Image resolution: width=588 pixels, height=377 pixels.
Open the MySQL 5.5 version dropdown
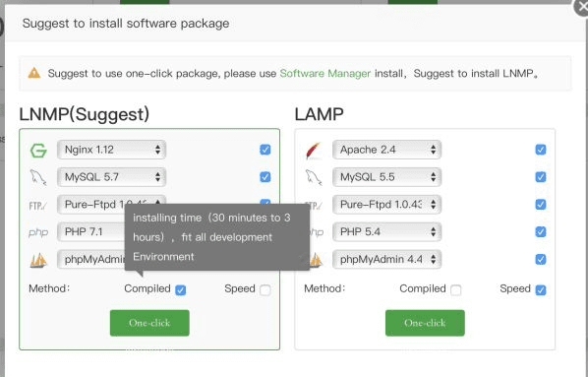point(386,177)
